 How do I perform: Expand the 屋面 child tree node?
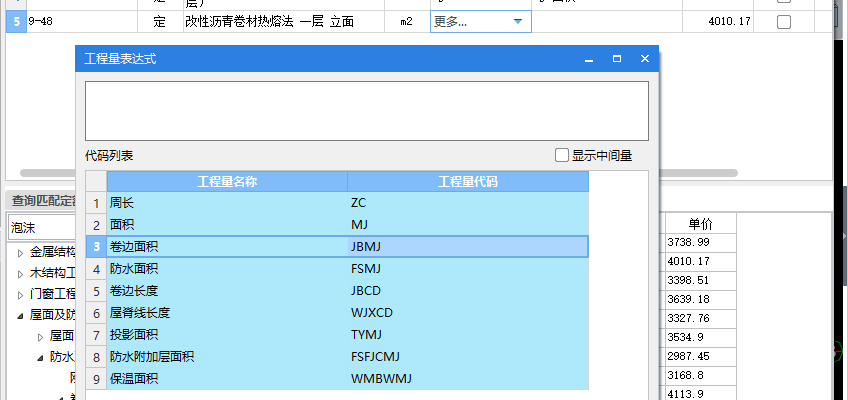pyautogui.click(x=41, y=337)
